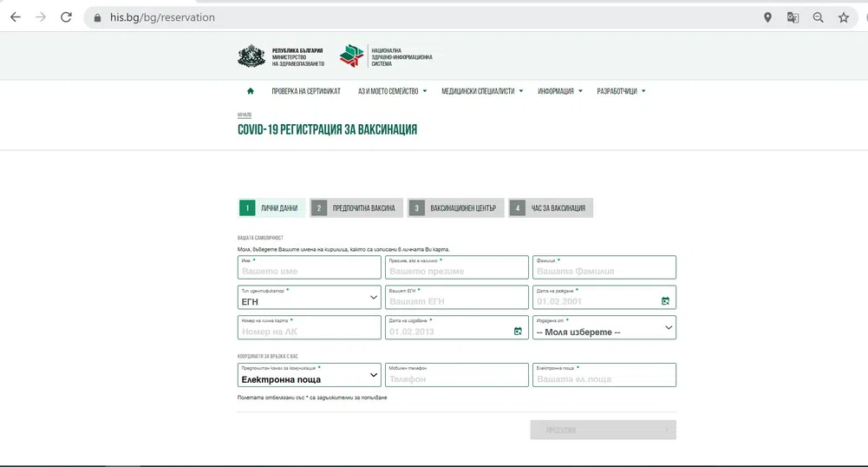Reload the page with the refresh icon
This screenshot has height=467, width=868.
(67, 17)
